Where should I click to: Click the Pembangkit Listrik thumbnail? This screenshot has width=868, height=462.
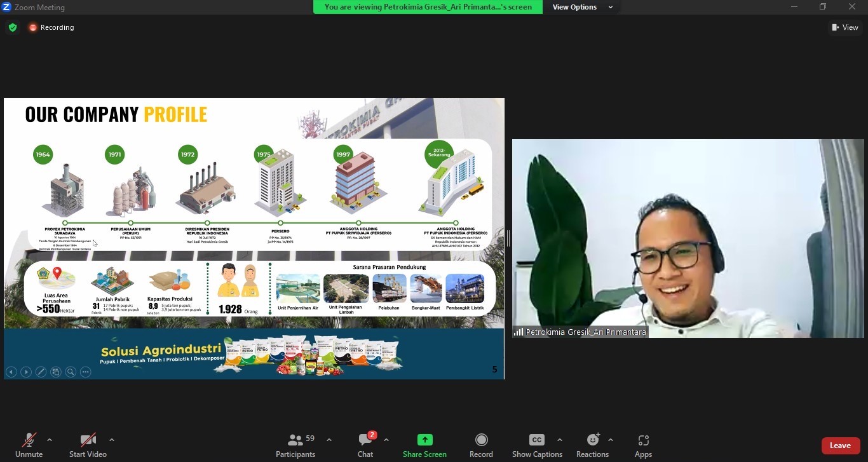(465, 289)
